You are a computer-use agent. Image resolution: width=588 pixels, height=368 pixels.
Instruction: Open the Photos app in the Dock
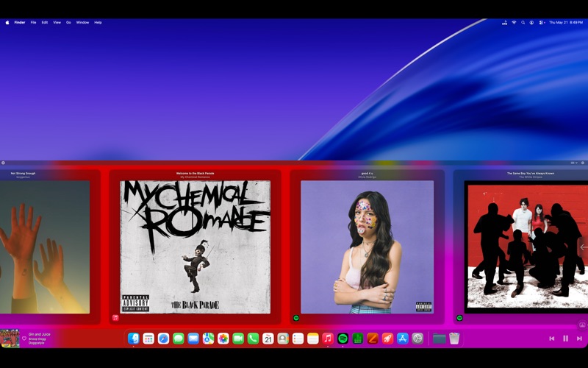223,339
